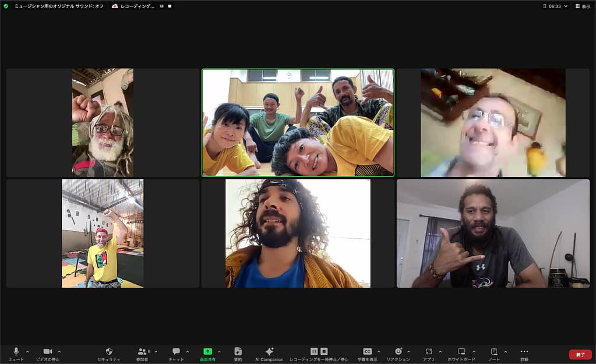Image resolution: width=596 pixels, height=364 pixels.
Task: Expand participants options arrow
Action: point(156,352)
